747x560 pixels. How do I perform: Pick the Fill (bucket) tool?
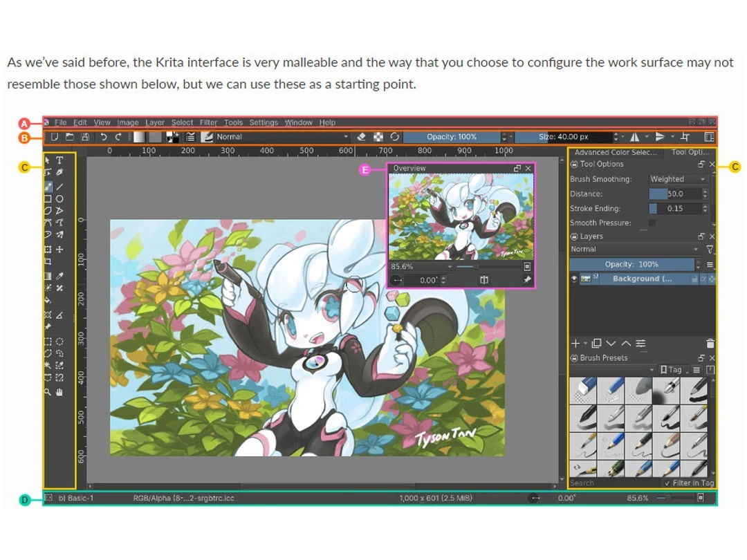click(47, 301)
